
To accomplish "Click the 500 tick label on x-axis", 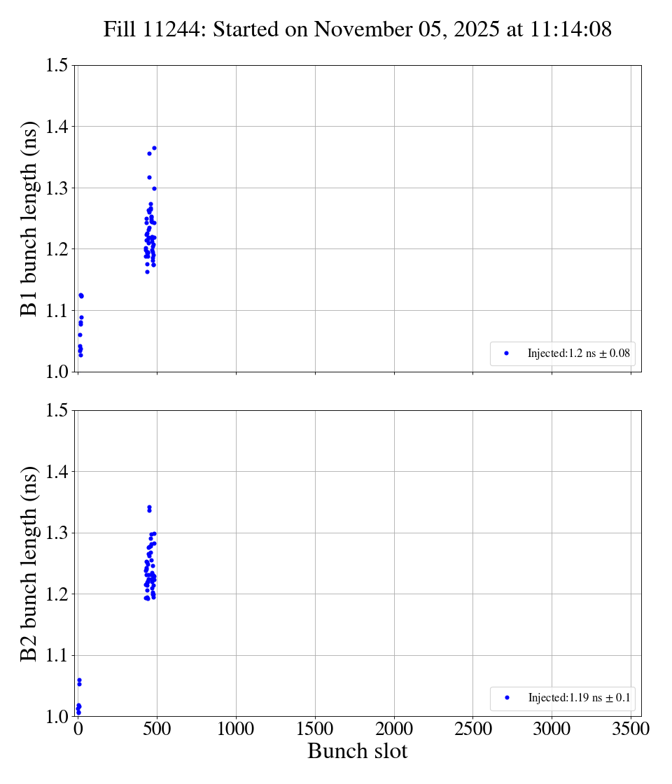I will click(157, 729).
